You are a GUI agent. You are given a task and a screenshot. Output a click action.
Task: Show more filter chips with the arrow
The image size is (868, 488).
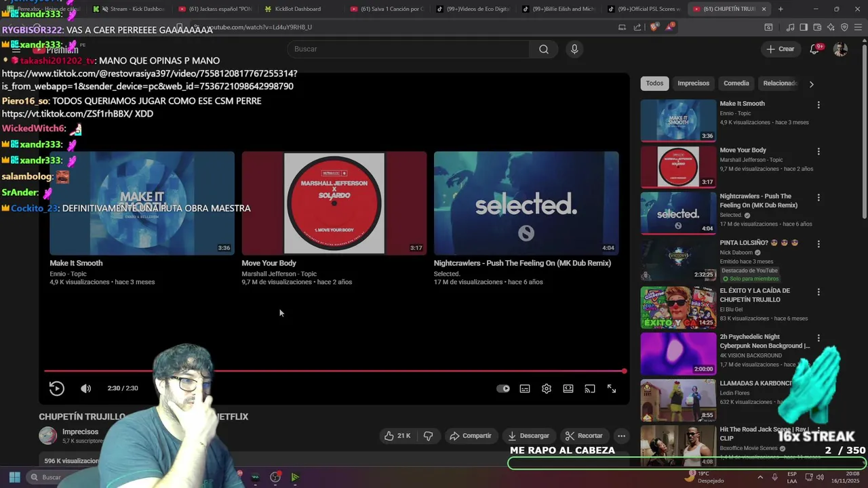pos(811,84)
